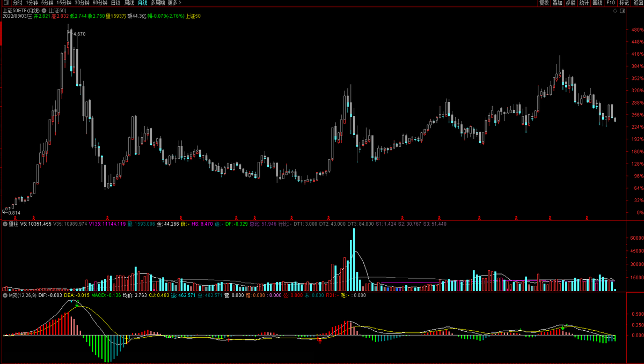Open the dropdown beside 上证50ETF(月线)

click(x=43, y=10)
